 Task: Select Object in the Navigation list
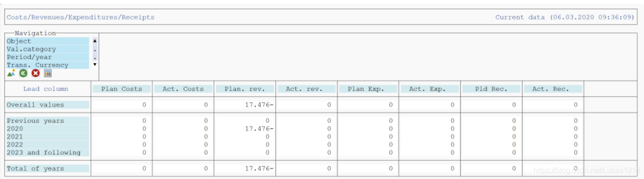(x=47, y=41)
